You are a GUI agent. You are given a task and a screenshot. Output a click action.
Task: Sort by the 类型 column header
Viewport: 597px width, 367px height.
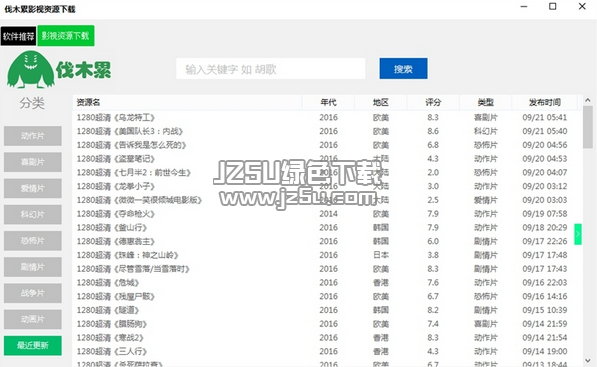pos(486,102)
